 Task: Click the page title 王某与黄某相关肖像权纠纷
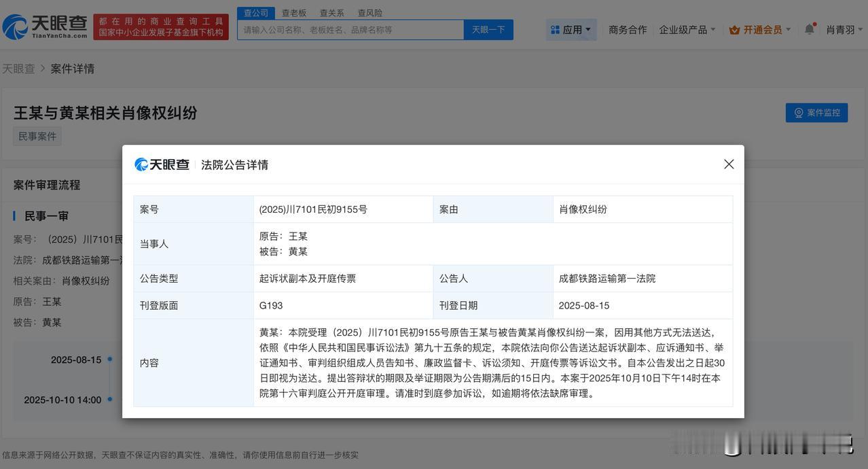click(105, 113)
